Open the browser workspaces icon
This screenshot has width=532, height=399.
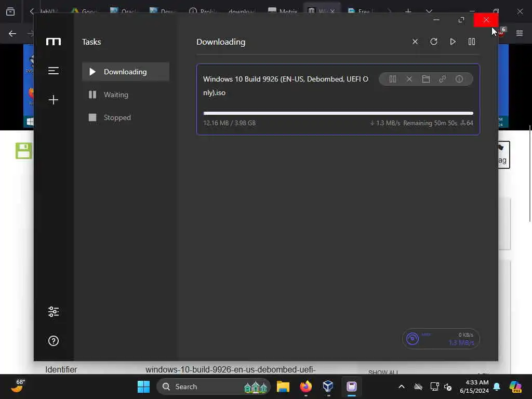[10, 11]
